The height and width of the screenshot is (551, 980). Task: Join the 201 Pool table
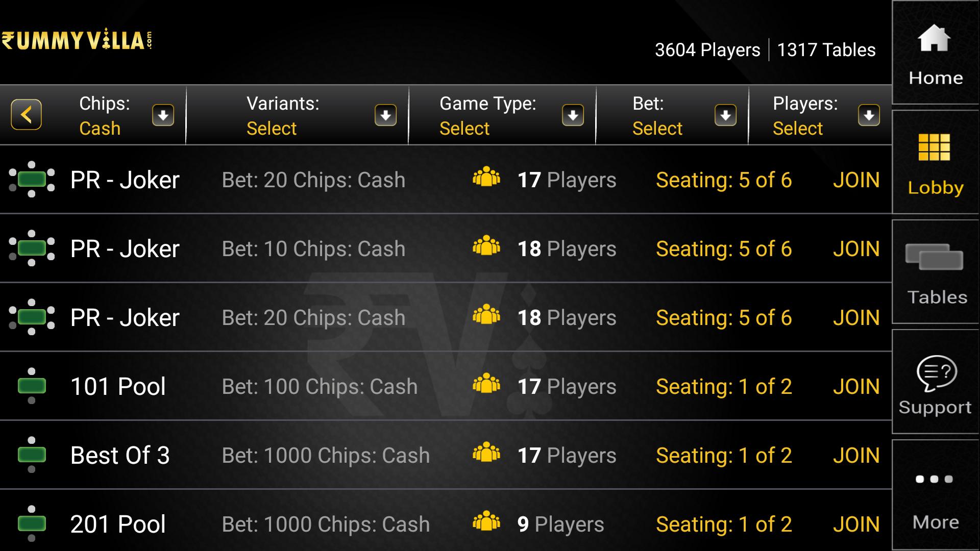pos(857,523)
